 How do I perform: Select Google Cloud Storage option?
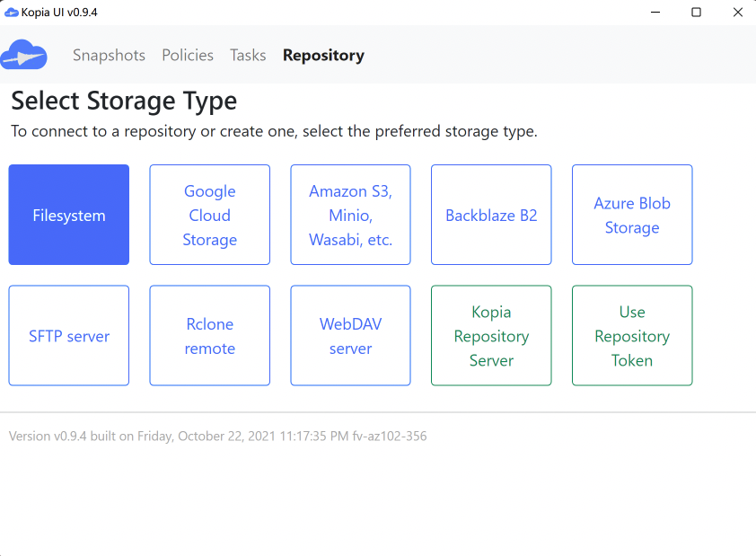tap(209, 215)
